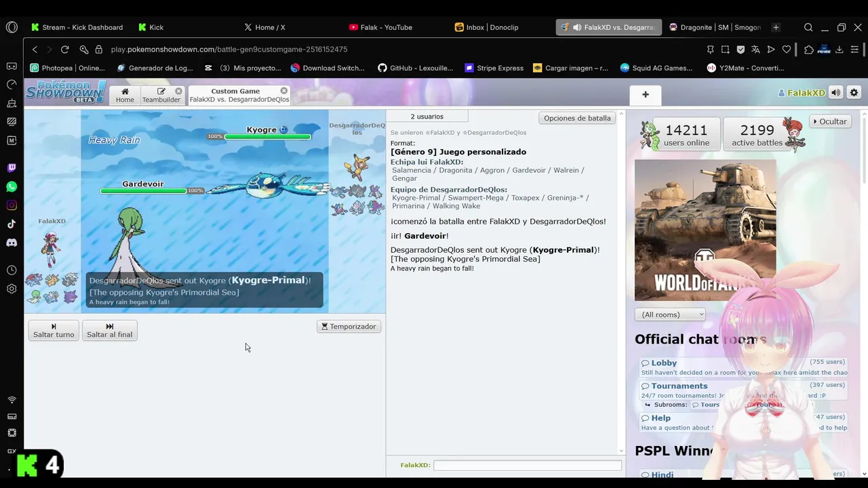Open Squid AG Games bookmark

[656, 68]
